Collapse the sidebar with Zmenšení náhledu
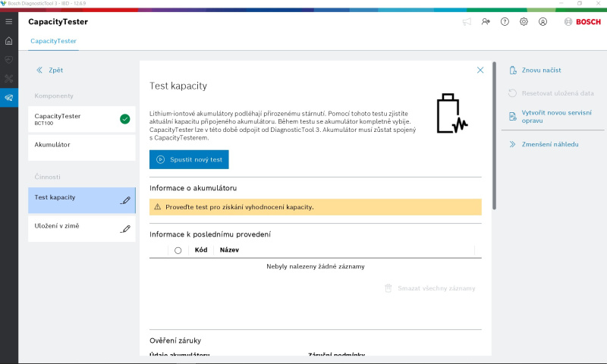The width and height of the screenshot is (607, 364). (545, 144)
